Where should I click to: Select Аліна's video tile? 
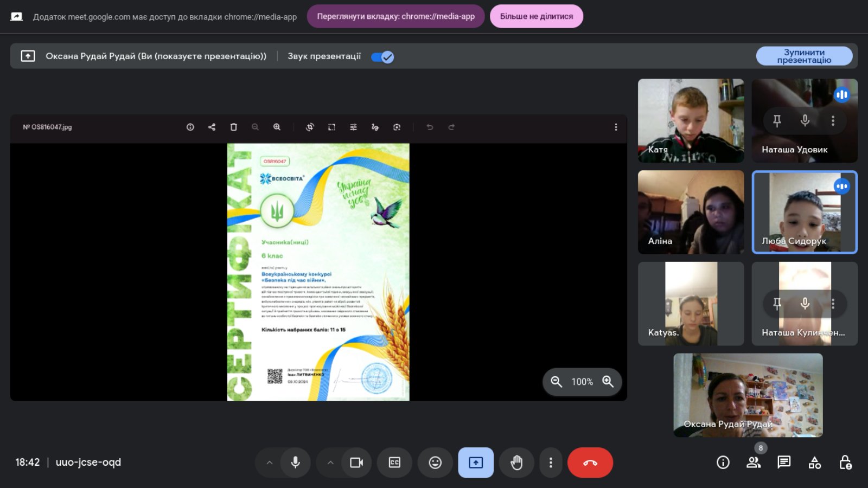691,213
